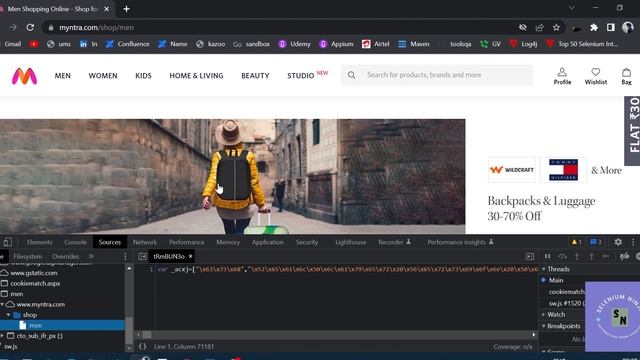Viewport: 640px width, 360px height.
Task: Click the Myntra logo
Action: pyautogui.click(x=24, y=76)
